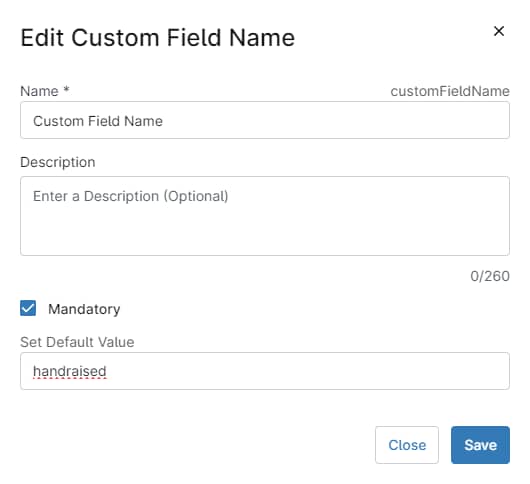Screen dimensions: 530x484
Task: Dismiss with the Close button
Action: (407, 445)
